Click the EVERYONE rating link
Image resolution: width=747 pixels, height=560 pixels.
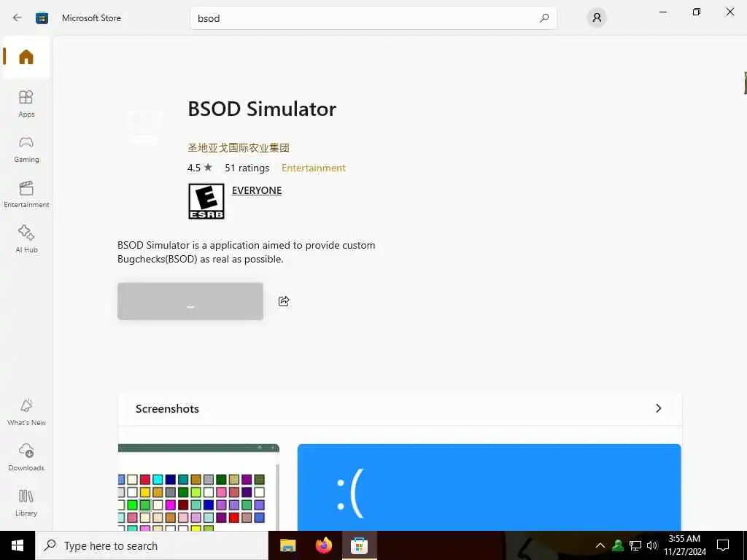257,190
